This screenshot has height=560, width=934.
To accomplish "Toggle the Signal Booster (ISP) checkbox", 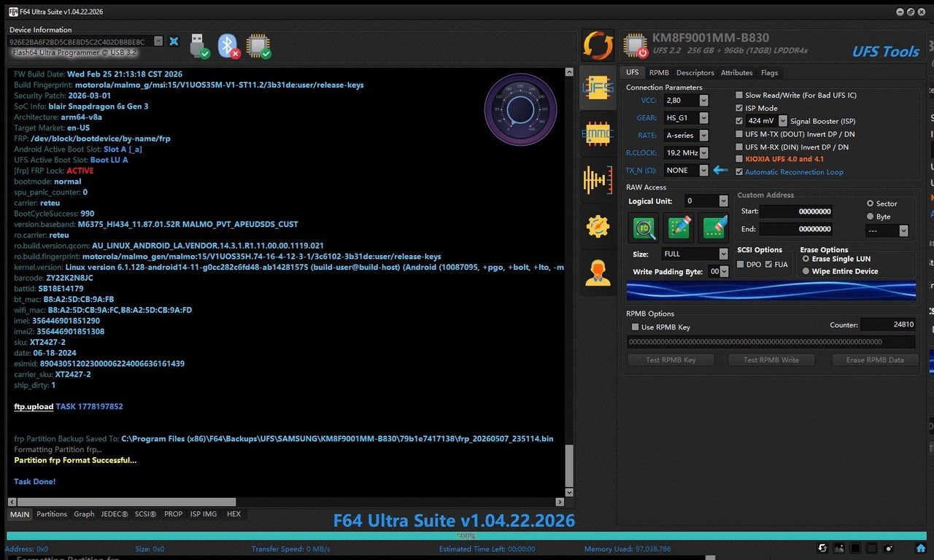I will coord(739,121).
